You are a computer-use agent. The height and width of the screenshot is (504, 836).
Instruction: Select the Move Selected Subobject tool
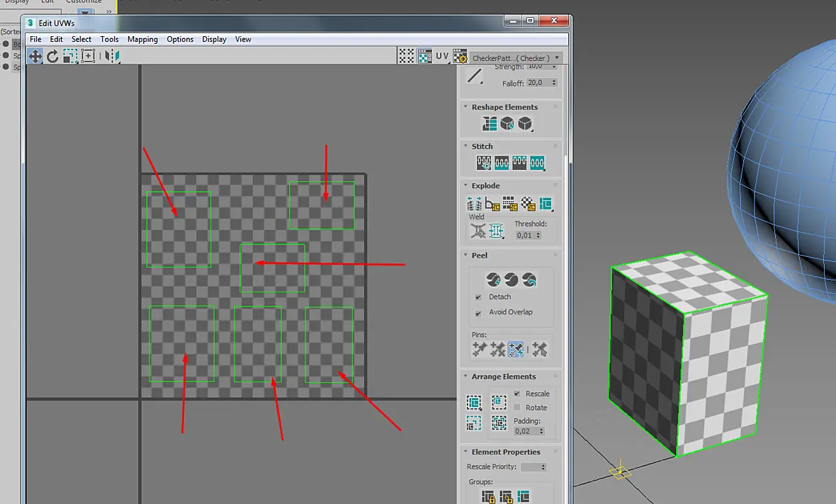pos(35,56)
